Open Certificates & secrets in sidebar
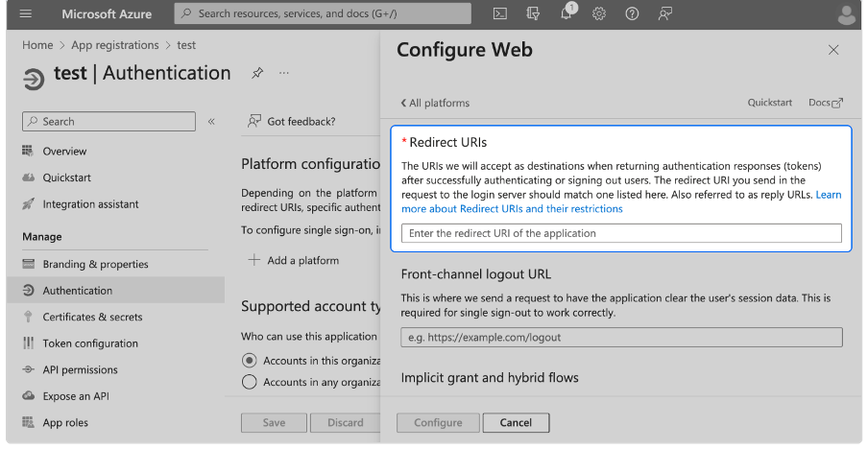Image resolution: width=868 pixels, height=449 pixels. (x=92, y=317)
